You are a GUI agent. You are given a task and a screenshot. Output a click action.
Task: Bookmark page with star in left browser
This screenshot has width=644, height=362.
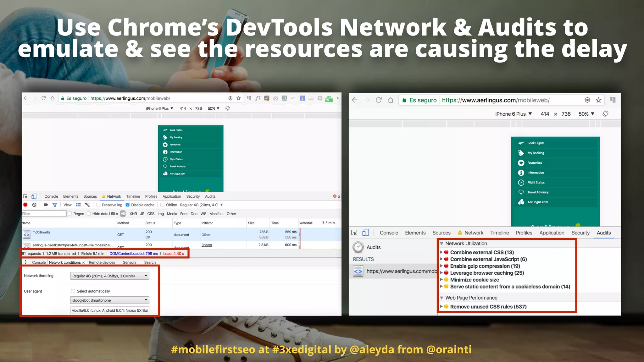[239, 98]
